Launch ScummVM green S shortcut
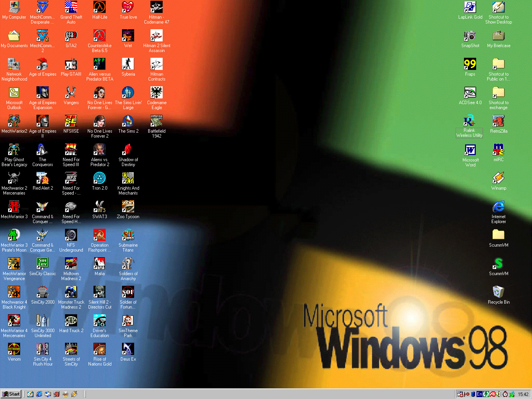This screenshot has width=532, height=399. (499, 267)
